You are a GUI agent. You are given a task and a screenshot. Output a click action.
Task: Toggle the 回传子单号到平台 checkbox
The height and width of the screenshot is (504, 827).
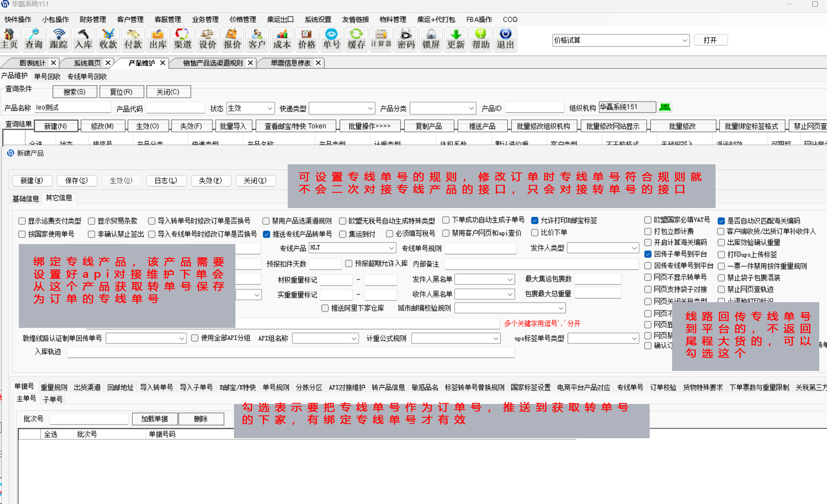click(x=648, y=254)
